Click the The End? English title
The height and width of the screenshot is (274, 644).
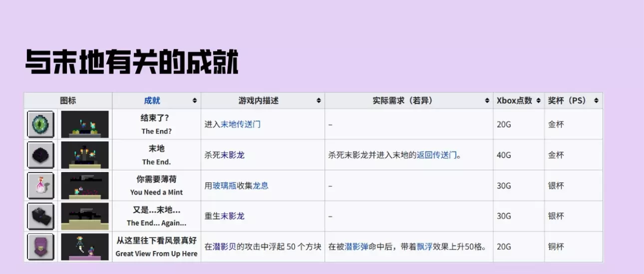156,131
